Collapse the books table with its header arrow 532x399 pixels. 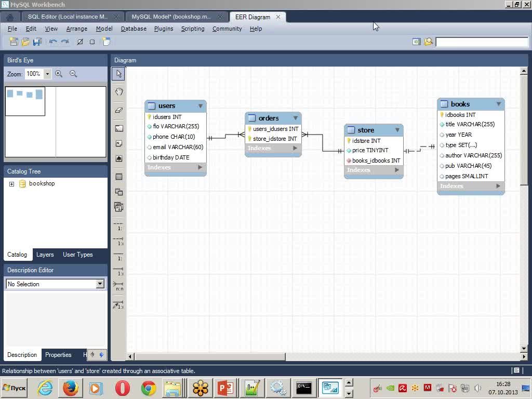tap(499, 104)
